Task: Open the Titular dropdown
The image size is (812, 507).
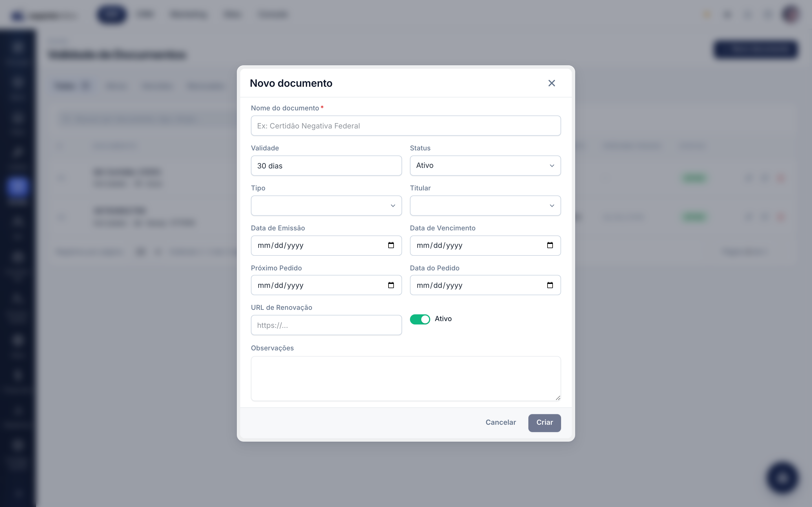Action: click(x=485, y=206)
